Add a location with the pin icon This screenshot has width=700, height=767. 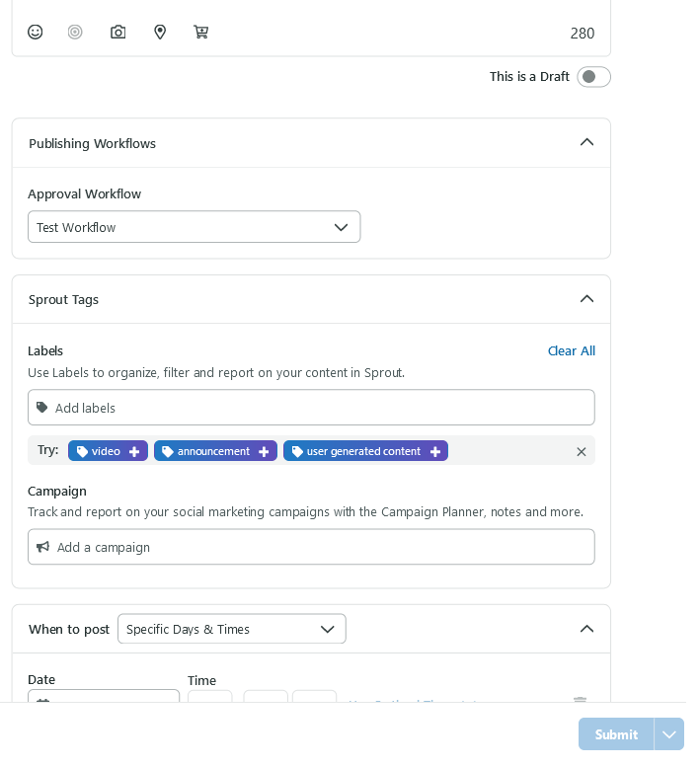(x=160, y=32)
